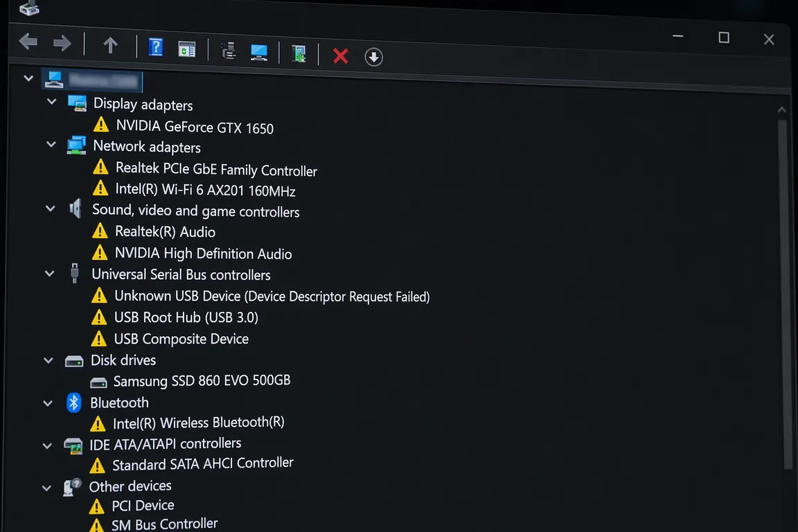Click the USB controllers plug icon

pos(74,274)
